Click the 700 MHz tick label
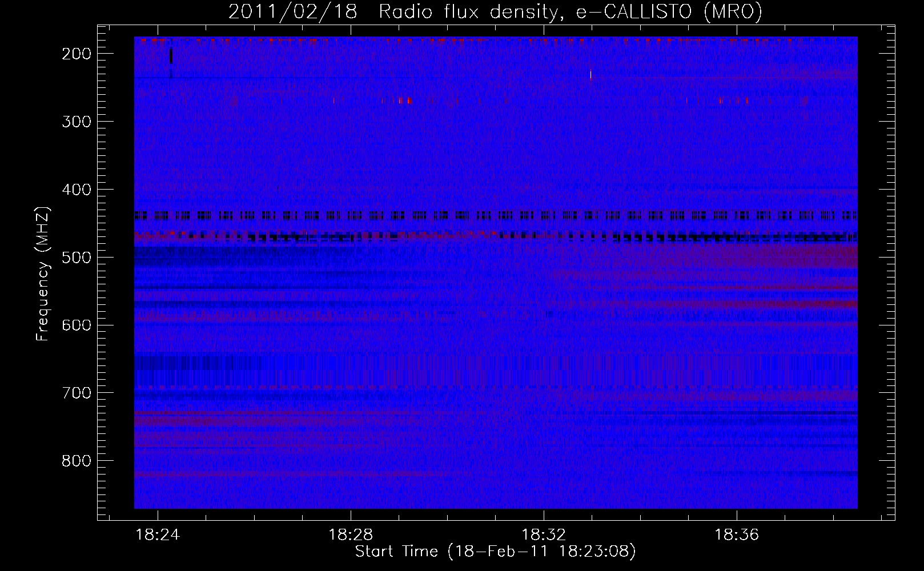Viewport: 924px width, 571px height. pyautogui.click(x=76, y=393)
